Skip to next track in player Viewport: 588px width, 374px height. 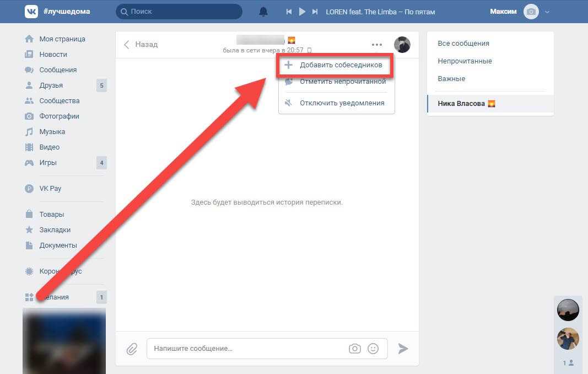tap(315, 12)
